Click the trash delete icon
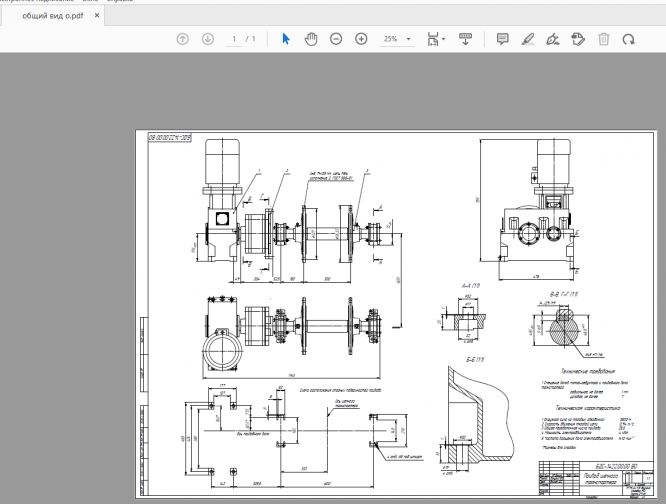Screen dimensions: 666x504 point(604,39)
